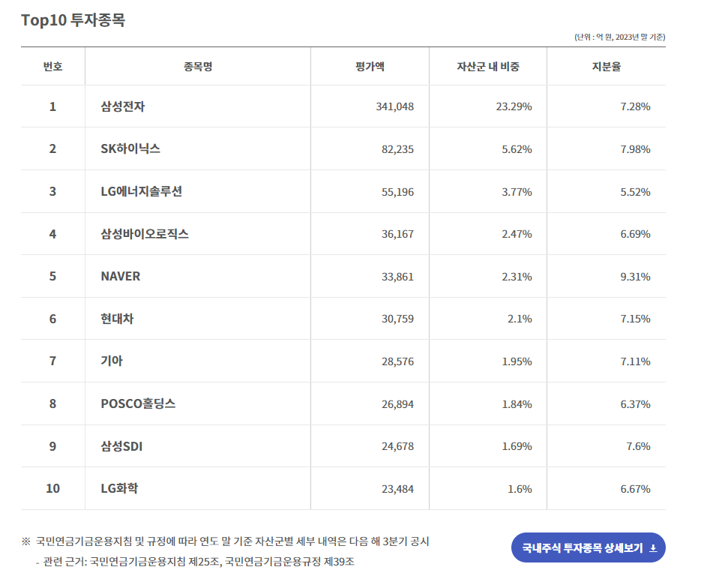This screenshot has height=588, width=707.
Task: Click the 자산군 내 비중 column header
Action: (488, 66)
